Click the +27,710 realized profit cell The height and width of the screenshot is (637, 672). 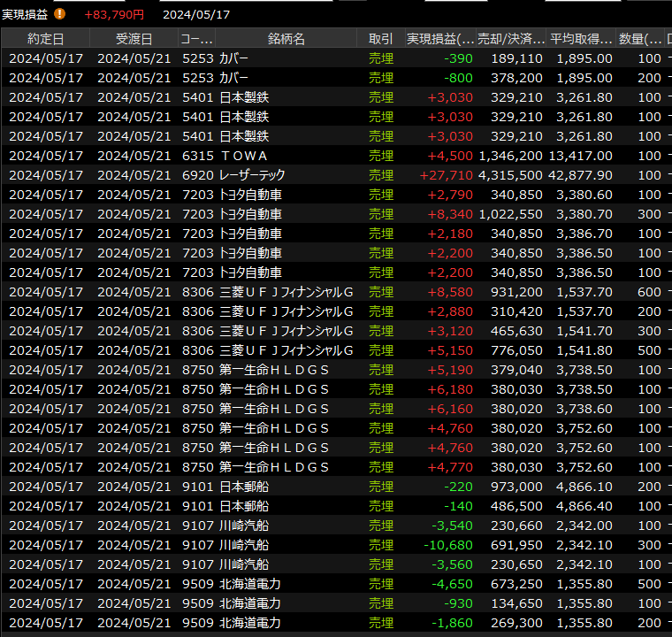(447, 175)
